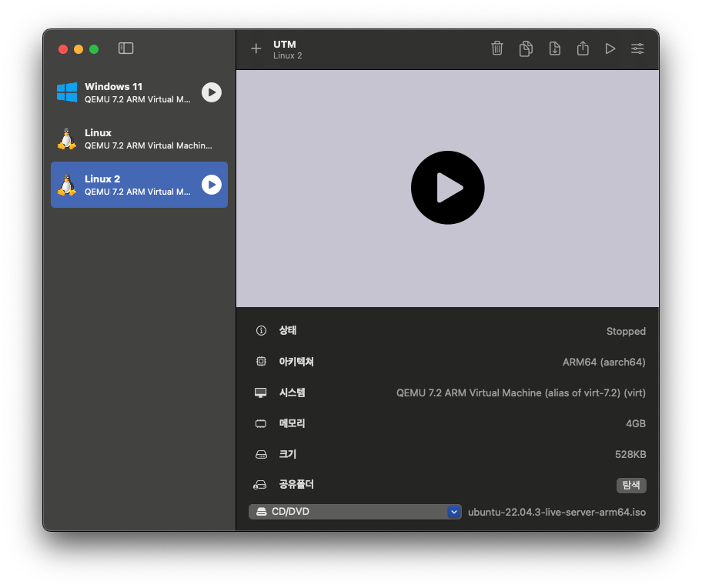Click the 상태 info icon
The width and height of the screenshot is (702, 588).
click(261, 331)
